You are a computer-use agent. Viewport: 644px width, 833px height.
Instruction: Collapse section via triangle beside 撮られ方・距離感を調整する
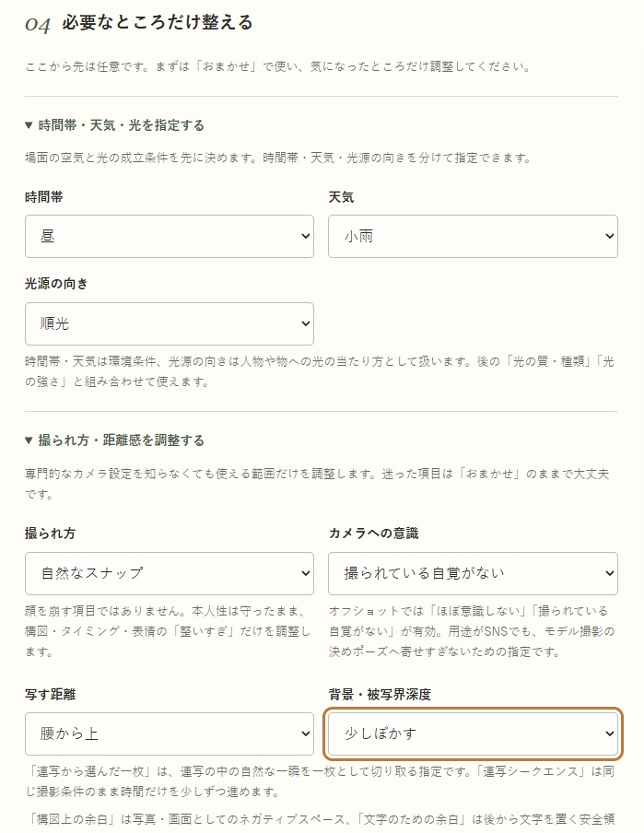29,440
